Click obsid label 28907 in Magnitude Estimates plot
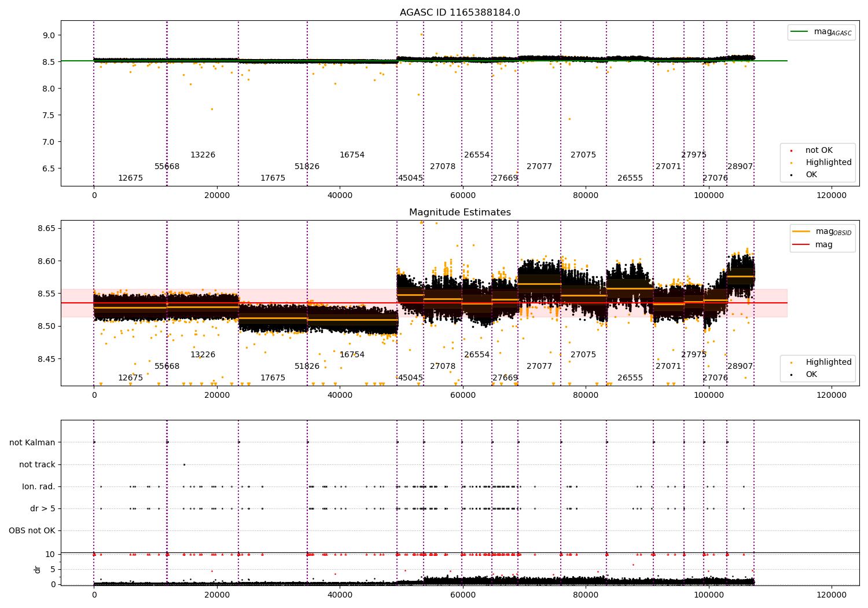Image resolution: width=868 pixels, height=608 pixels. (x=740, y=367)
